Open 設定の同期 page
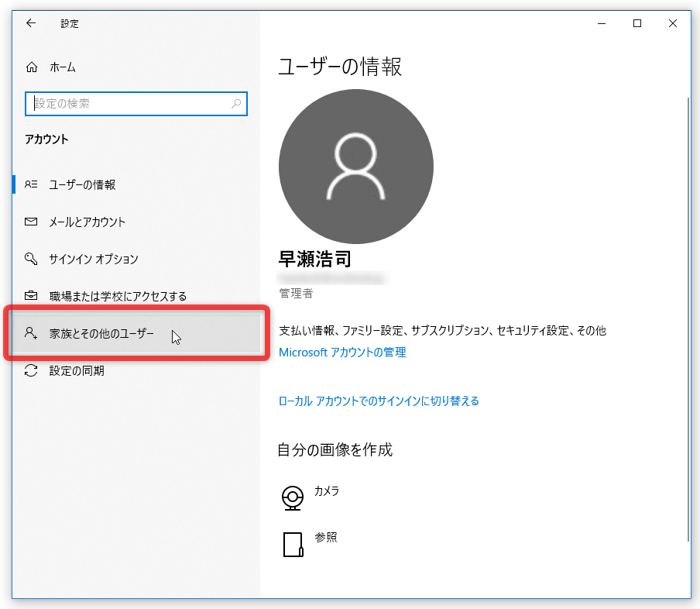The image size is (700, 609). tap(136, 370)
